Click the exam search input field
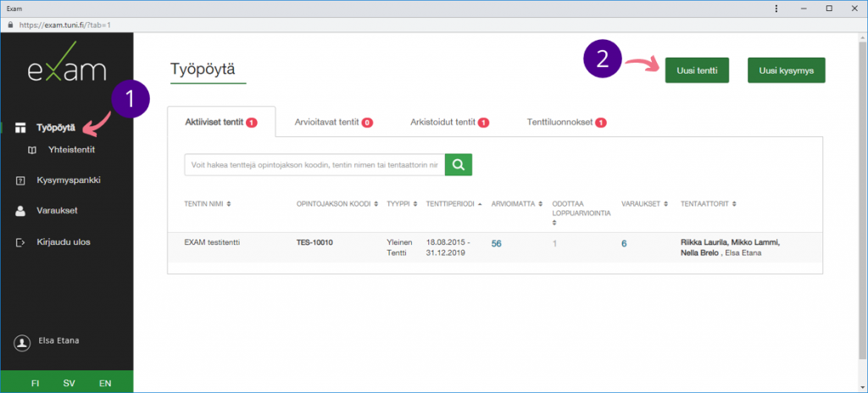The image size is (868, 393). pos(313,165)
